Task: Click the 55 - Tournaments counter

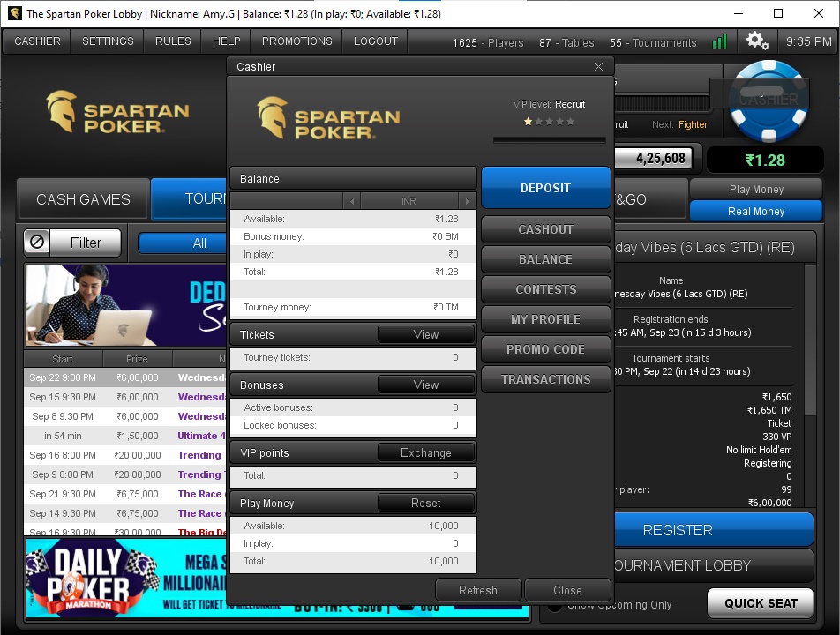Action: 653,43
